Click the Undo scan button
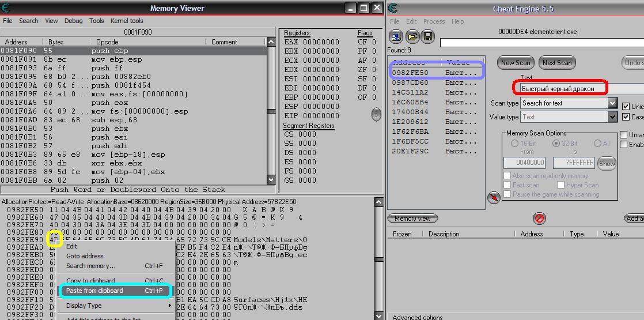The width and height of the screenshot is (644, 320). click(x=632, y=62)
